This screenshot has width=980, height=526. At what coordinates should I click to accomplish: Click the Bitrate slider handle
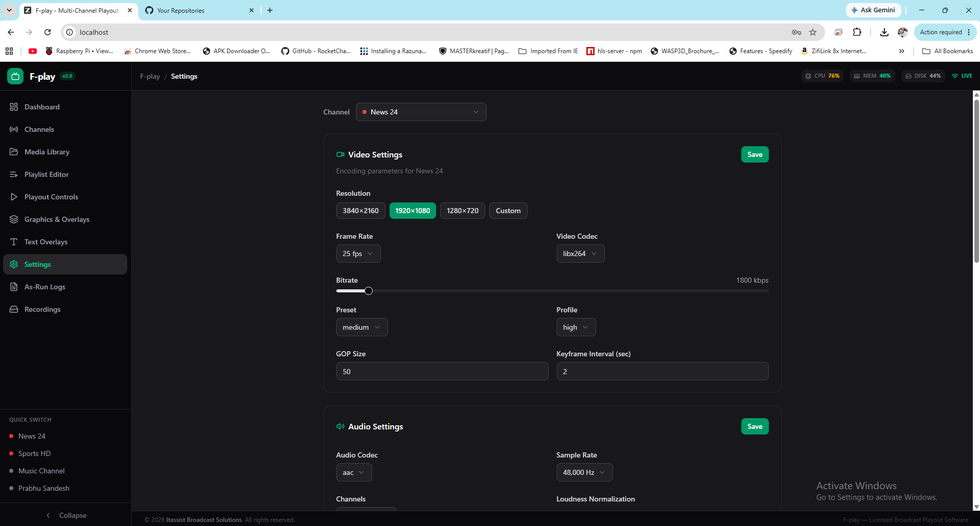click(x=369, y=291)
